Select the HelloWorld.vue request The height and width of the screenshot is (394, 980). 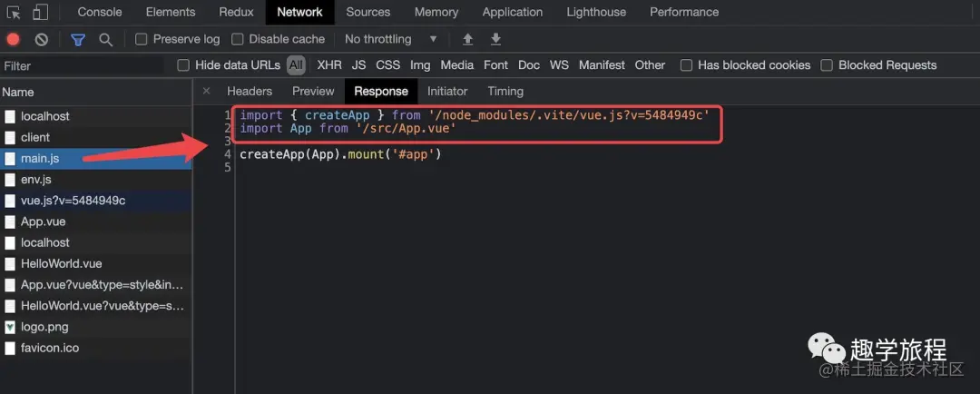95,264
